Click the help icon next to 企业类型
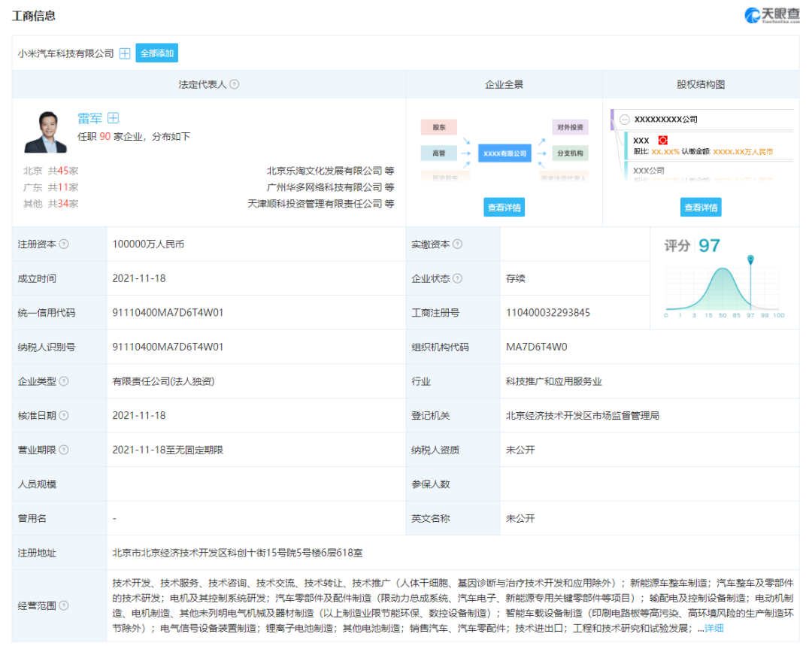 click(64, 381)
